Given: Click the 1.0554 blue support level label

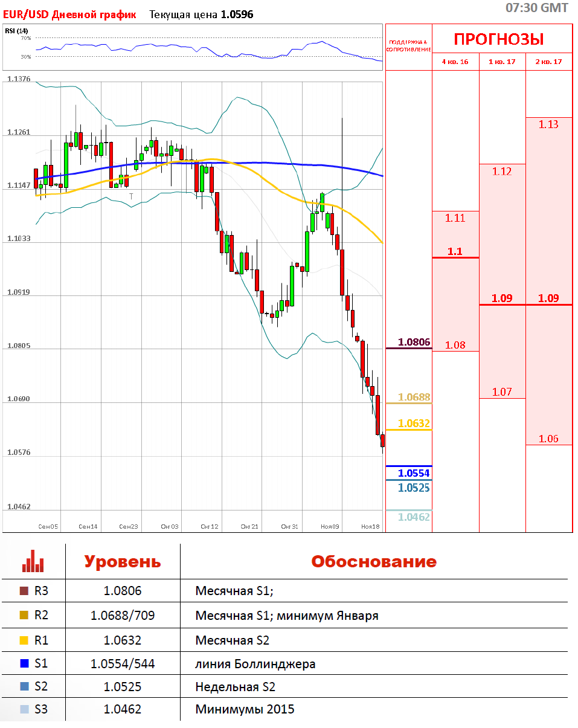Looking at the screenshot, I should point(414,473).
